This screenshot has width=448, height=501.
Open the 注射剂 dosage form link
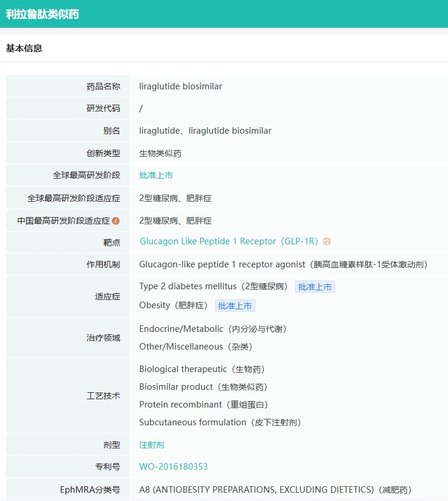click(x=152, y=445)
